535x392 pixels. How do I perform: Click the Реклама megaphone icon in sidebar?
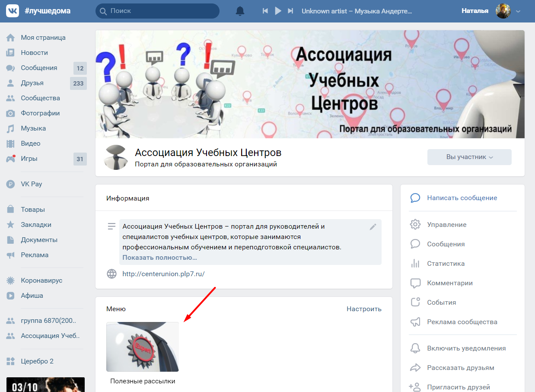(x=11, y=255)
